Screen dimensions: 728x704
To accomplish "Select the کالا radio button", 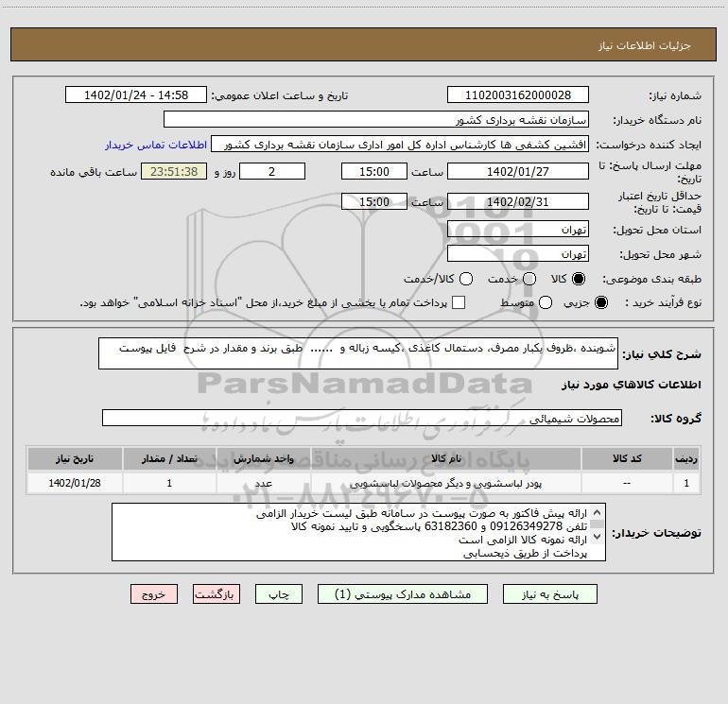I will [x=579, y=279].
